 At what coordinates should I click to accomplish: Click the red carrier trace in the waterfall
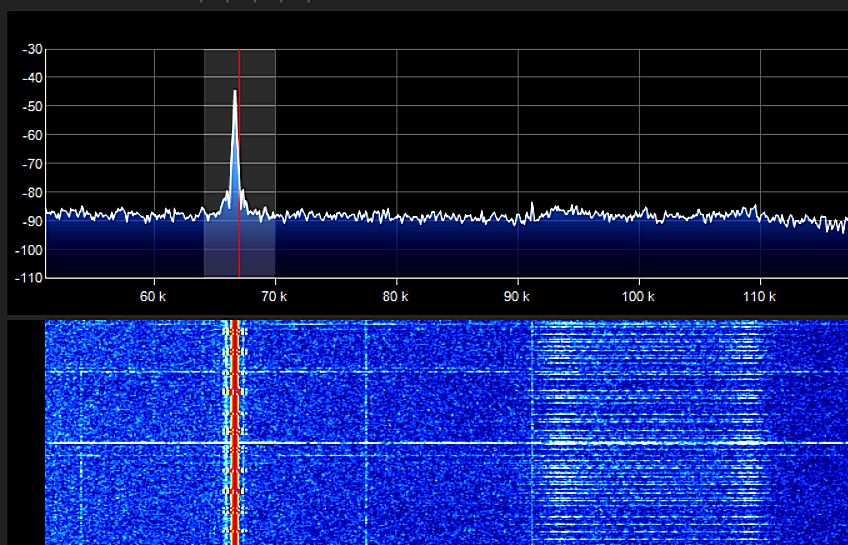[234, 432]
